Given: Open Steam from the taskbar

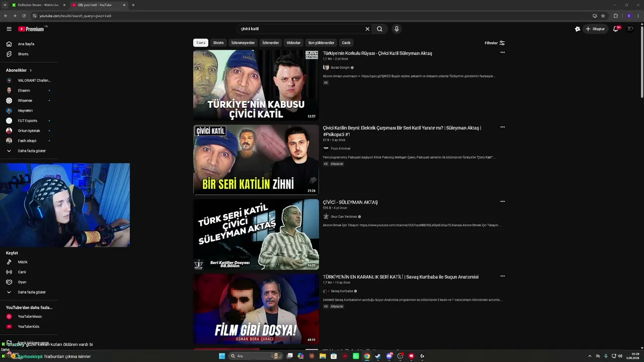Looking at the screenshot, I should pyautogui.click(x=377, y=356).
